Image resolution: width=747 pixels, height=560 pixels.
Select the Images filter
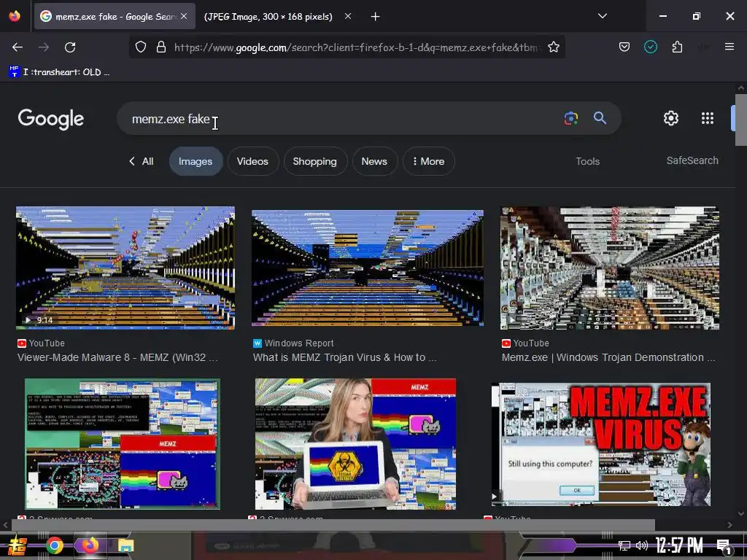pos(196,161)
